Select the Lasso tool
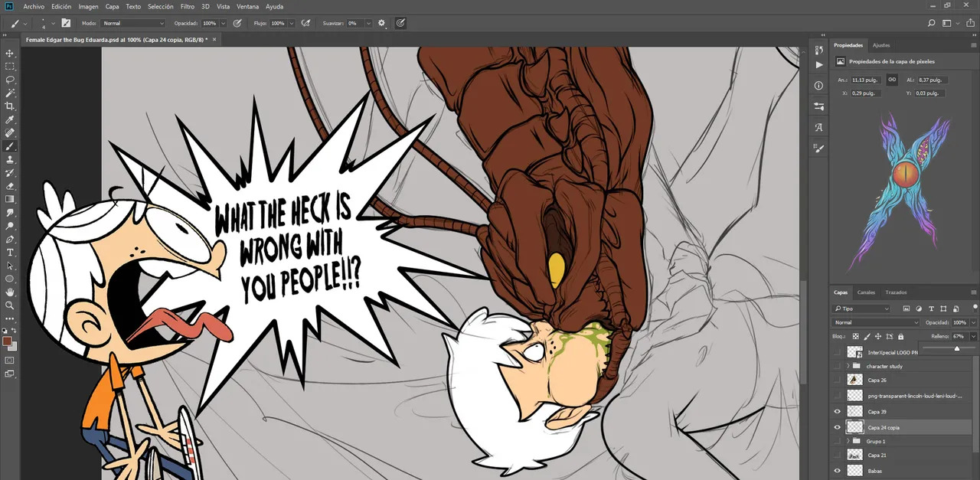The width and height of the screenshot is (980, 480). [10, 80]
